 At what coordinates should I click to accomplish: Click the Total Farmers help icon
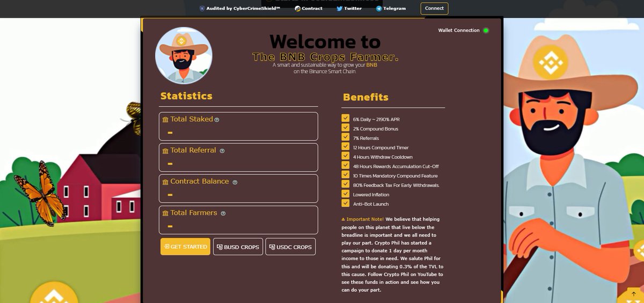pyautogui.click(x=223, y=213)
